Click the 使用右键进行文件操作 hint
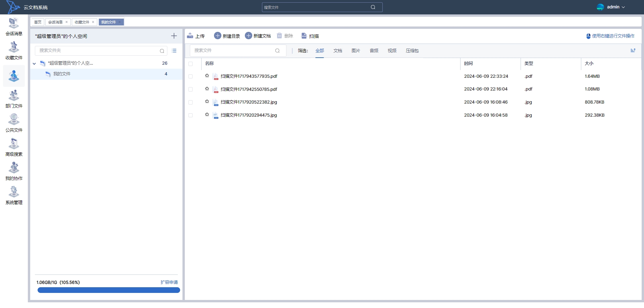Viewport: 644px width, 308px height. coord(610,36)
